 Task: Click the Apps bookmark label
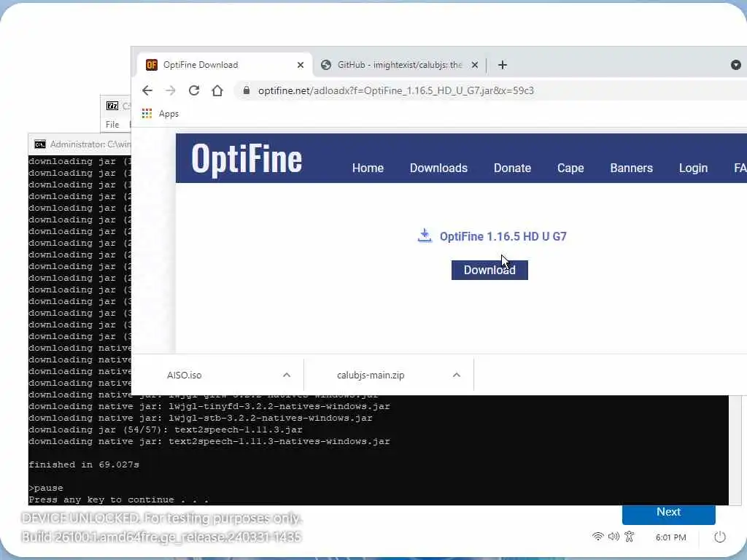click(x=169, y=114)
